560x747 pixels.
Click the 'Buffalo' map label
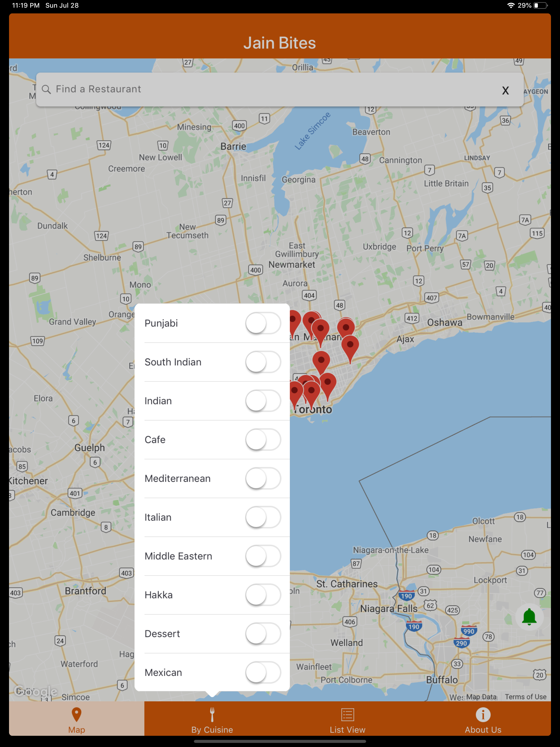tap(442, 680)
